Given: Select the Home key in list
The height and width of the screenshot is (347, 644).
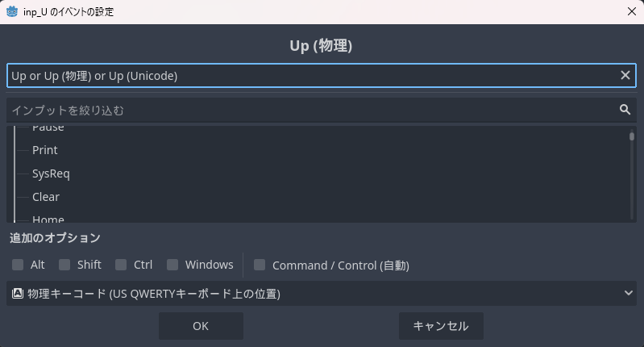Looking at the screenshot, I should [48, 219].
